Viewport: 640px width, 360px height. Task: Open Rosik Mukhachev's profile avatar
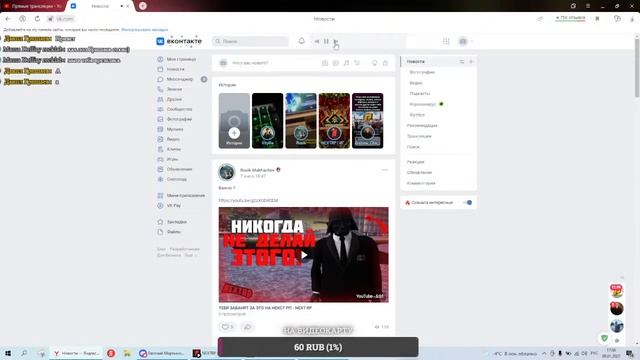(x=227, y=172)
